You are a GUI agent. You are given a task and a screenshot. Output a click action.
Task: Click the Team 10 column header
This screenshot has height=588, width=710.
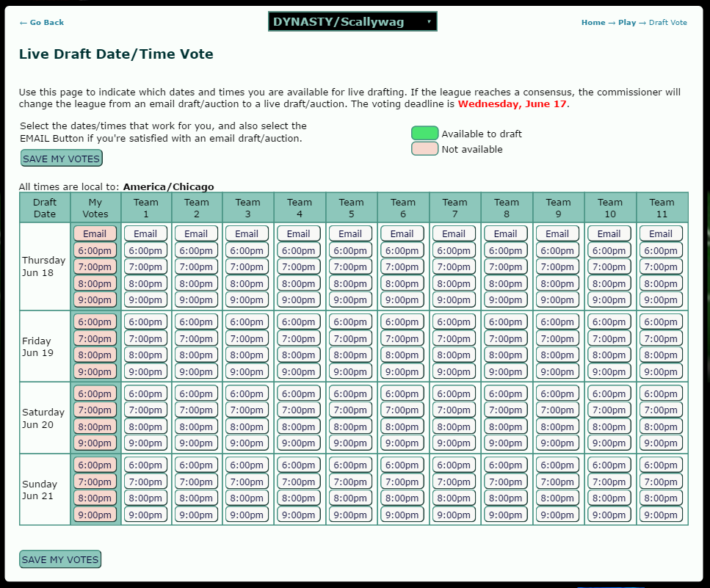(x=610, y=208)
